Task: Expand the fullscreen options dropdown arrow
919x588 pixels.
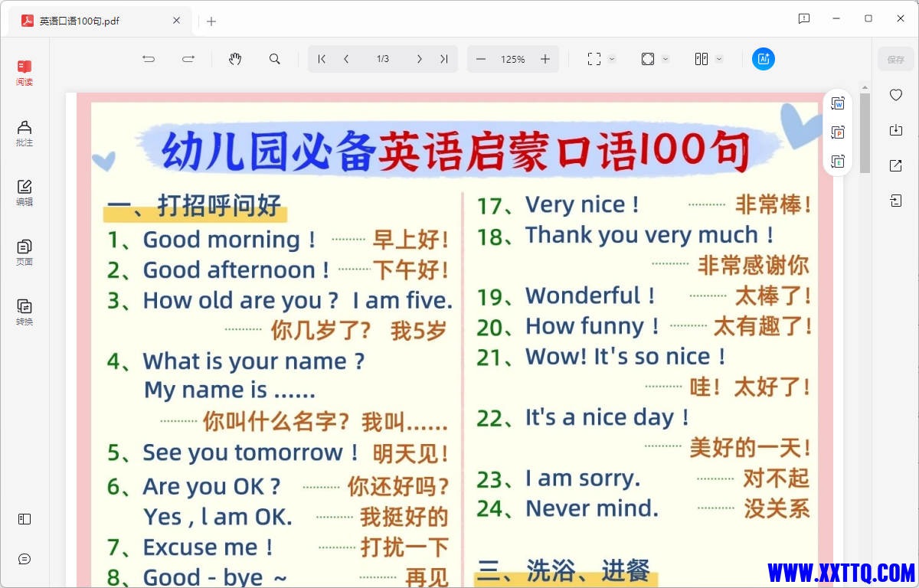Action: pos(612,59)
